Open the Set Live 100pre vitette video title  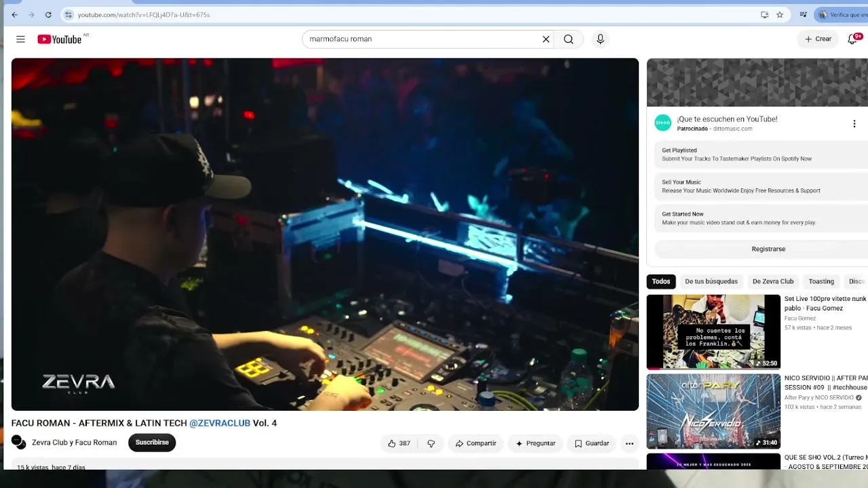(825, 303)
